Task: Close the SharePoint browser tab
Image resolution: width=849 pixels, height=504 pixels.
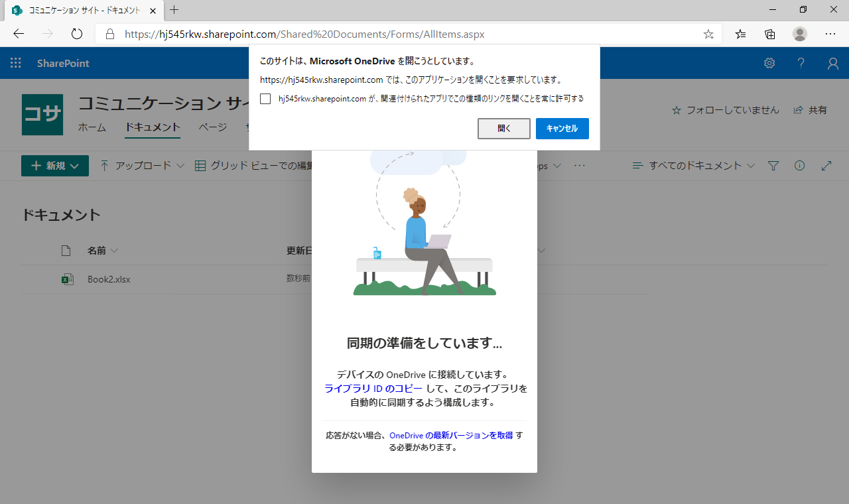Action: pyautogui.click(x=152, y=11)
